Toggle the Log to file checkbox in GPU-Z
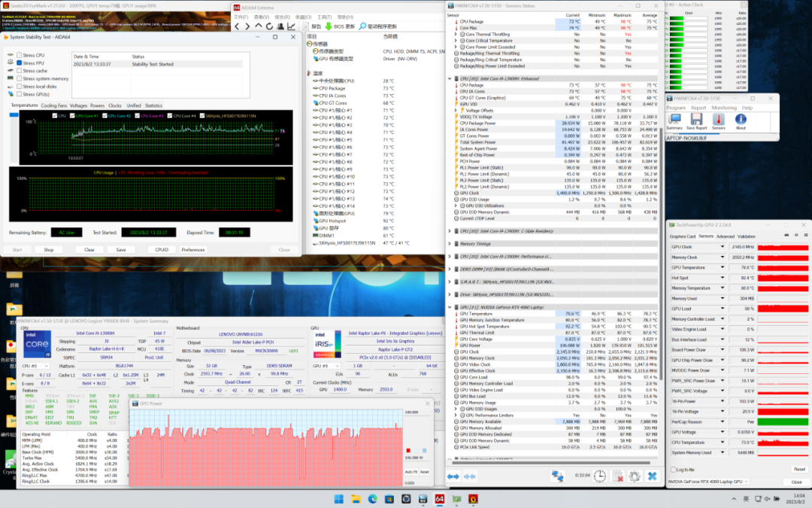Screen dimensions: 812x508 click(x=672, y=469)
